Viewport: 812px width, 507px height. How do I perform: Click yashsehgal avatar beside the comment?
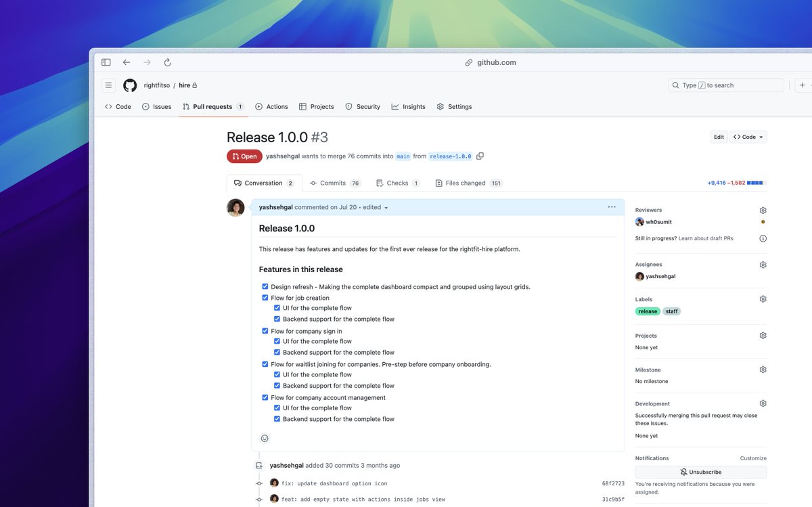235,208
